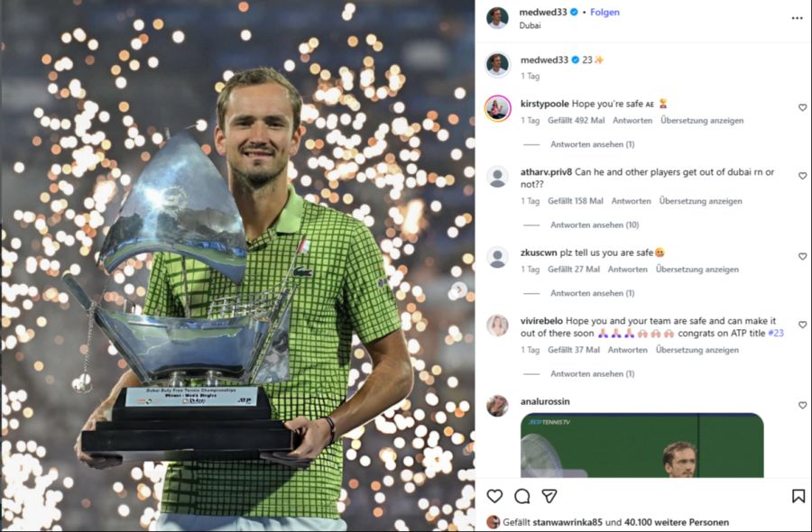Viewport: 812px width, 532px height.
Task: Expand the 10 replies under atharv.priv8's comment
Action: (595, 225)
